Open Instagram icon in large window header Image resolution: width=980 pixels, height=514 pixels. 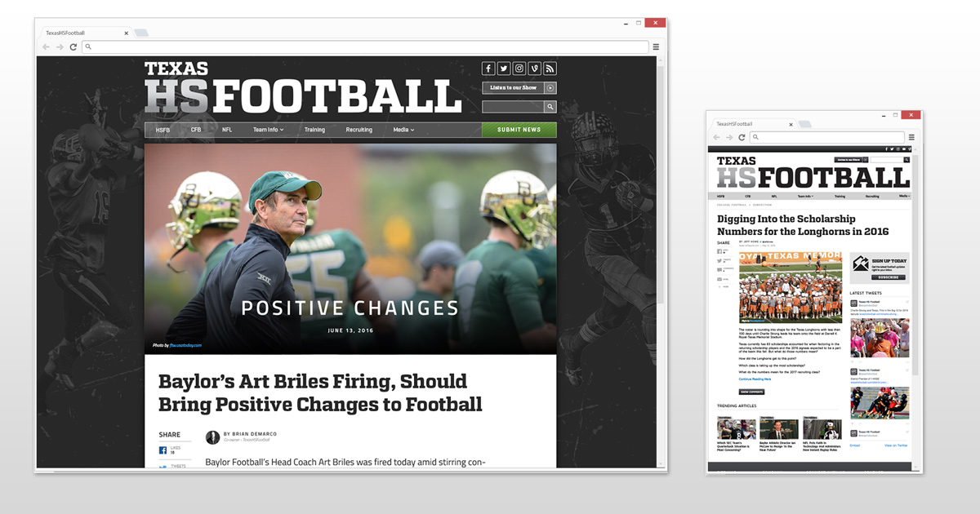pos(519,69)
